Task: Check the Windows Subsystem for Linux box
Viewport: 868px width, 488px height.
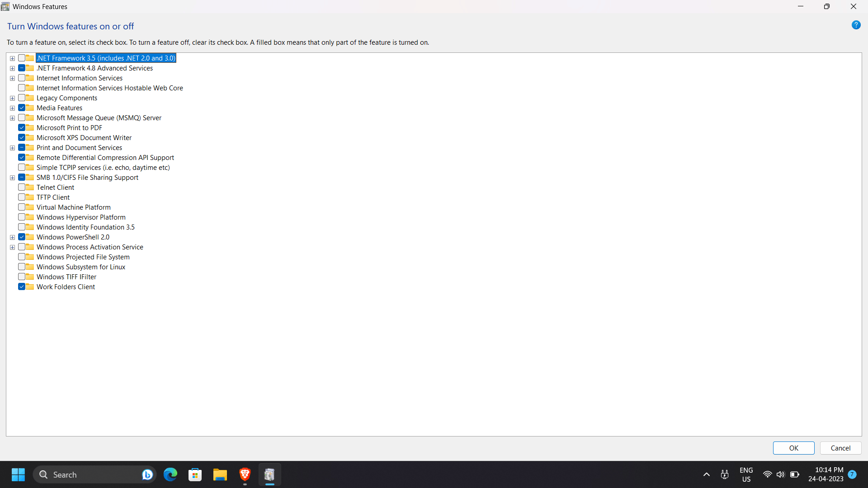Action: pos(22,267)
